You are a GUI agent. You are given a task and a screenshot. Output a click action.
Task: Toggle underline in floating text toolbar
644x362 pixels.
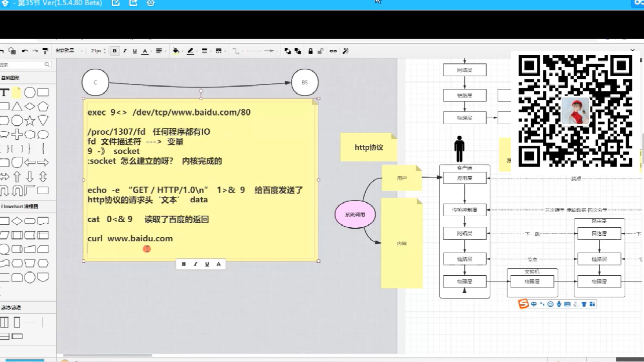[207, 264]
